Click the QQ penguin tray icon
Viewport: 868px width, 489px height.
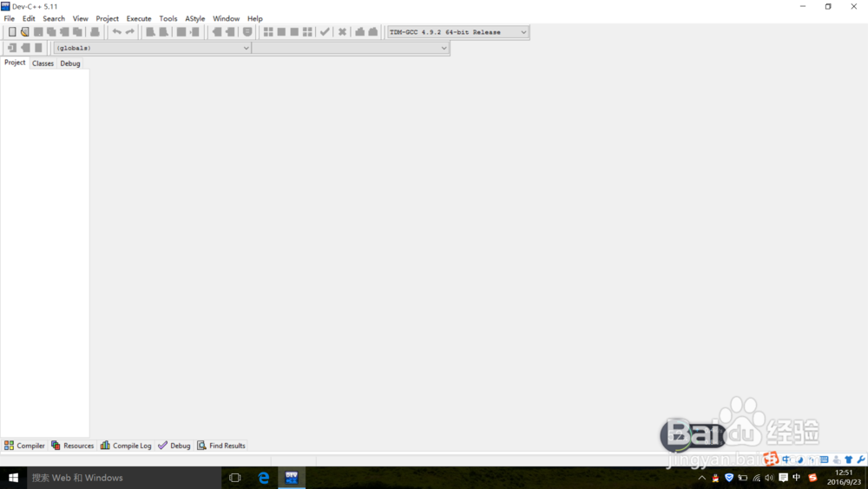point(715,478)
